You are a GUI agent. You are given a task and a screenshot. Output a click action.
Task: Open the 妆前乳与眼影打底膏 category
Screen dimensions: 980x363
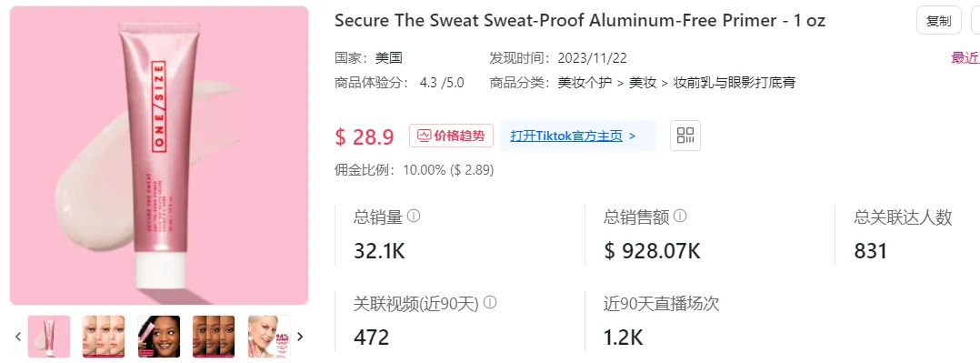[x=734, y=83]
